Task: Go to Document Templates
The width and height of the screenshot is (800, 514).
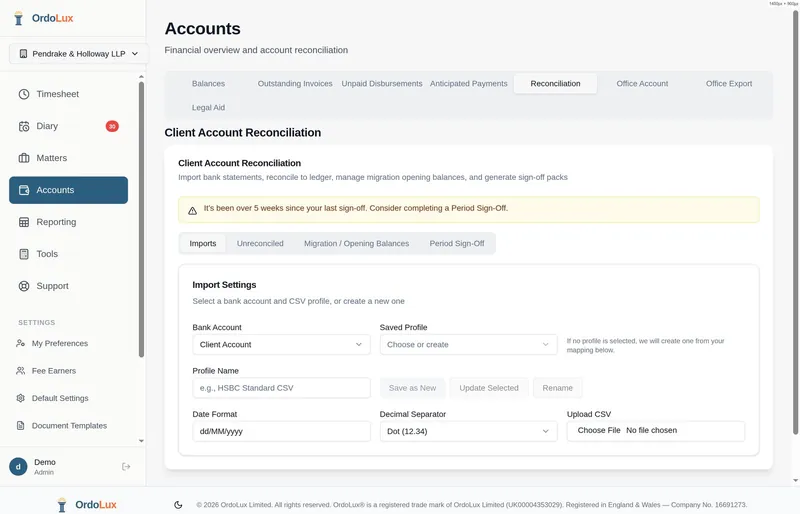Action: click(68, 425)
